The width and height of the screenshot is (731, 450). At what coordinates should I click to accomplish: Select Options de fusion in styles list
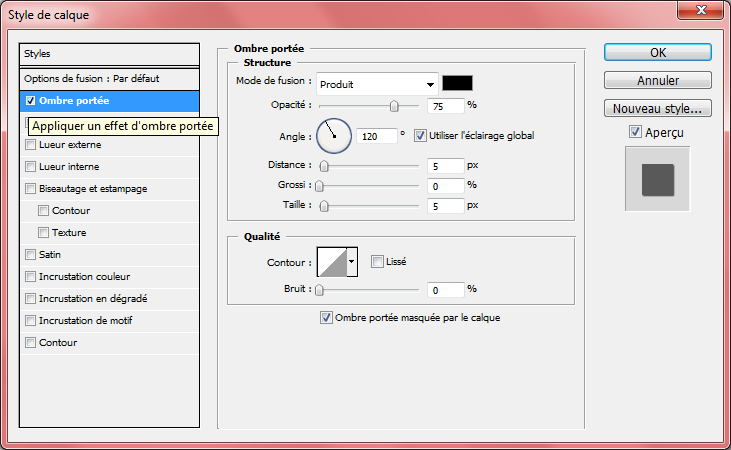pos(92,78)
